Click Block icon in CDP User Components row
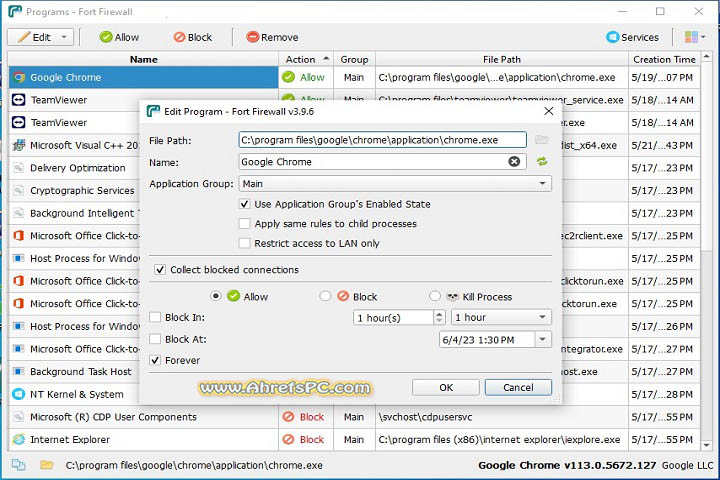Viewport: 720px width, 480px height. [288, 417]
